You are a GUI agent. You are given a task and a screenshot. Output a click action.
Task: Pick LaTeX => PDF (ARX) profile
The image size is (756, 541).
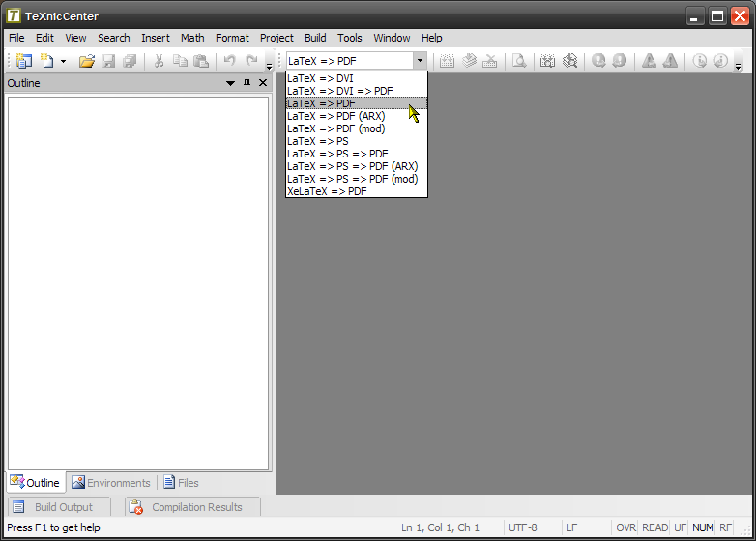pyautogui.click(x=357, y=116)
